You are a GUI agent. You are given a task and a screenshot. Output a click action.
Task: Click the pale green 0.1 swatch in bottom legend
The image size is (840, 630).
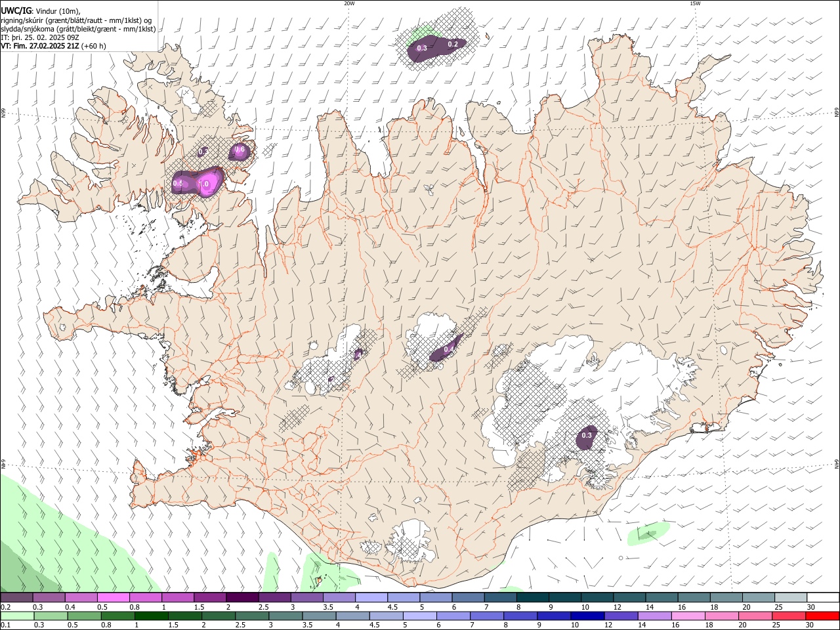coord(16,616)
